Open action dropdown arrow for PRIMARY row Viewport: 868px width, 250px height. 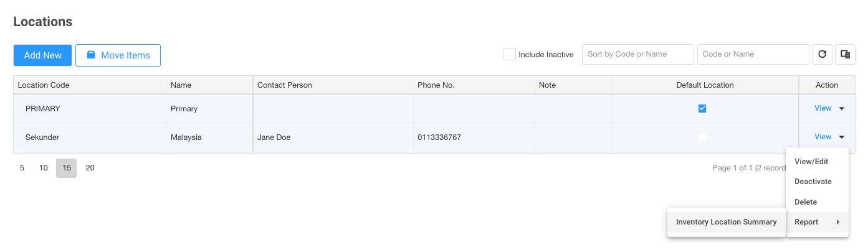tap(842, 109)
